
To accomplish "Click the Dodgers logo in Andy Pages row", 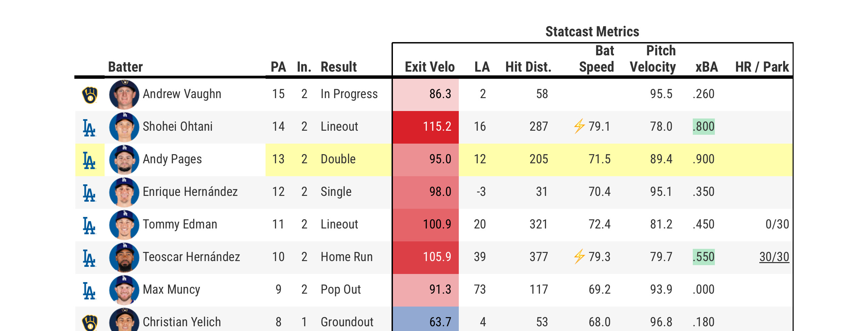I will [89, 160].
